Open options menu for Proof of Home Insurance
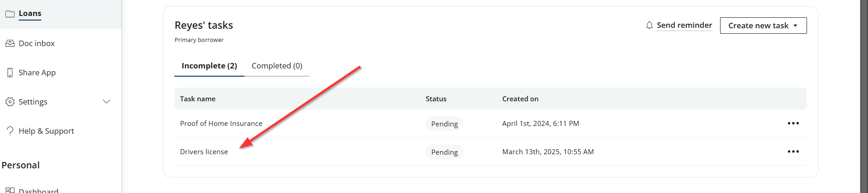This screenshot has height=193, width=868. tap(793, 123)
